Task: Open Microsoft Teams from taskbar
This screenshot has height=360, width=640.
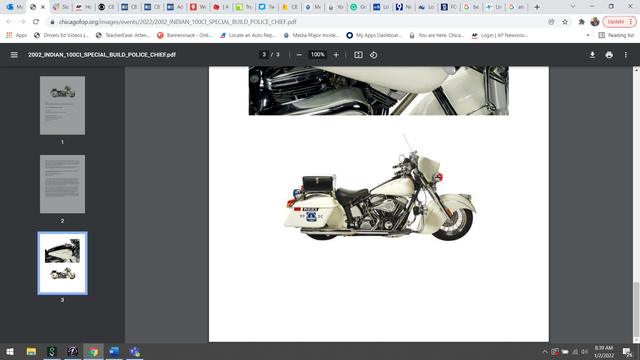Action: (135, 351)
